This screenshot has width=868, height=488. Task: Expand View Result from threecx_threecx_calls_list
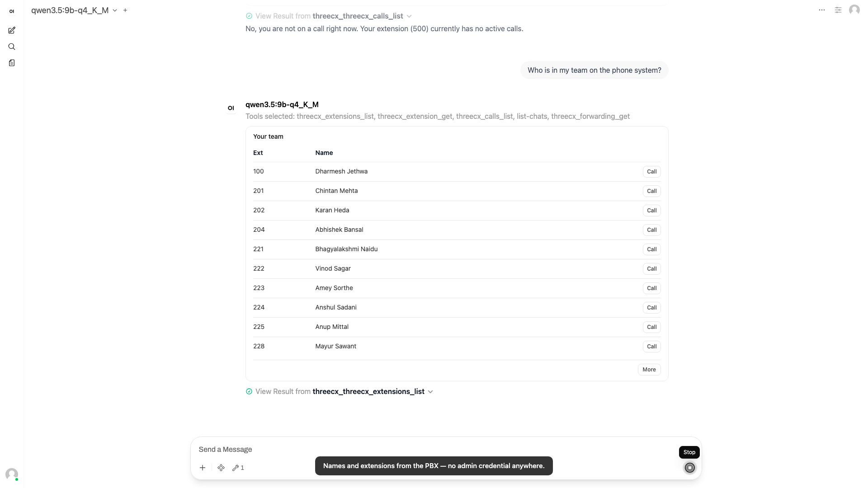(329, 16)
